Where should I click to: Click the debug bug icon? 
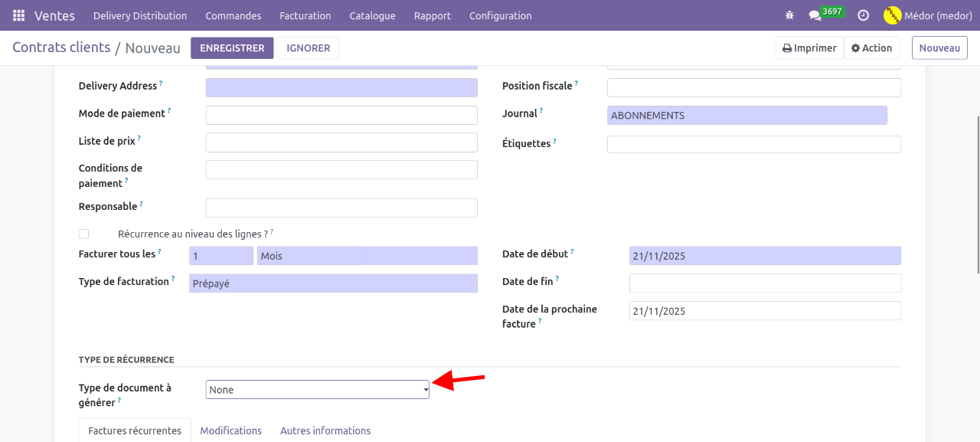pyautogui.click(x=789, y=15)
